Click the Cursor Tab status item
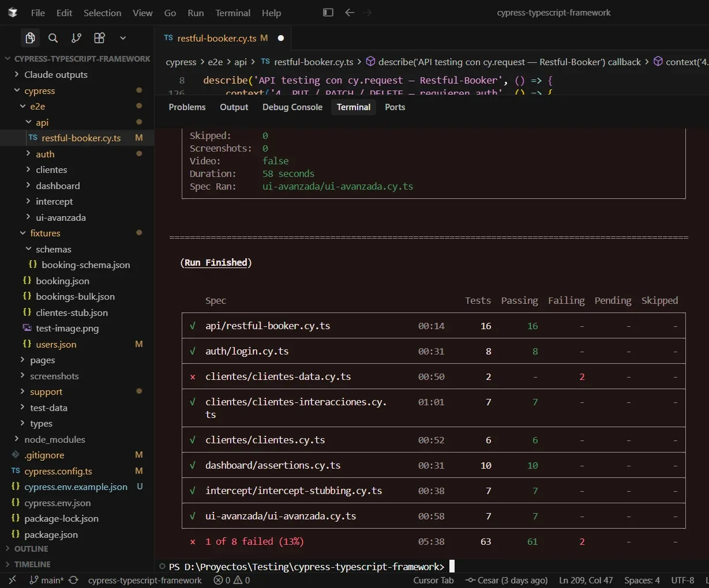Screen dimensions: 709x588 (x=433, y=581)
